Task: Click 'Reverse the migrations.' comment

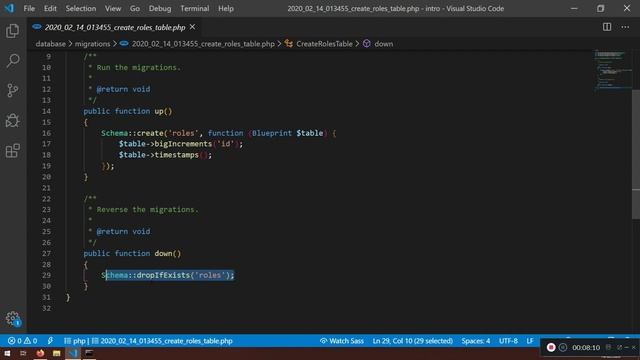Action: [147, 209]
